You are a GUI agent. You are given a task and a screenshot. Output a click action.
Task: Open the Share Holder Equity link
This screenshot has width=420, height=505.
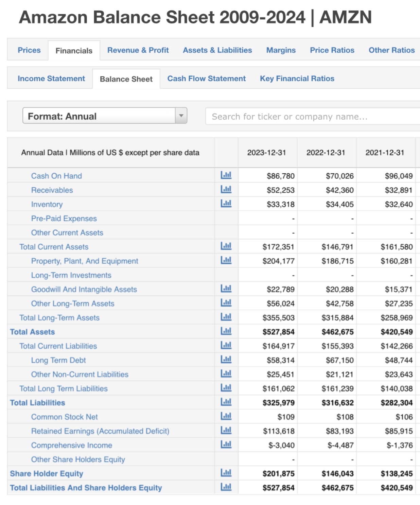click(47, 473)
